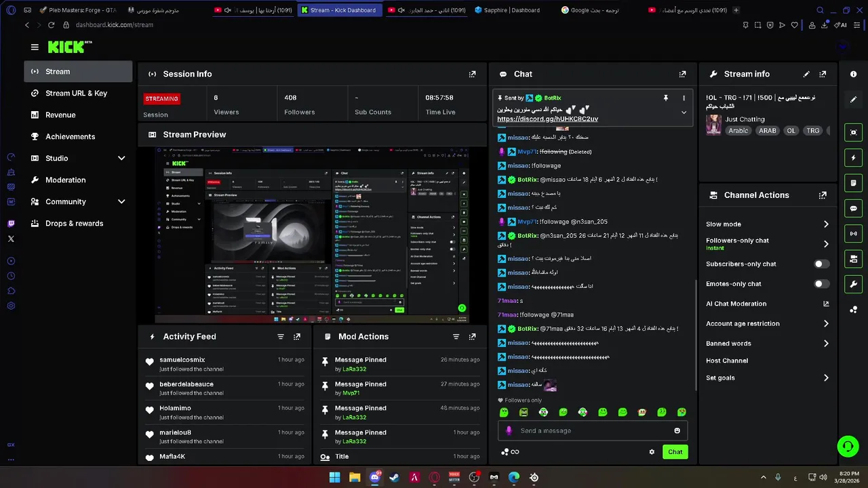Image resolution: width=868 pixels, height=488 pixels.
Task: Click the X icon in left strip
Action: [x=11, y=239]
